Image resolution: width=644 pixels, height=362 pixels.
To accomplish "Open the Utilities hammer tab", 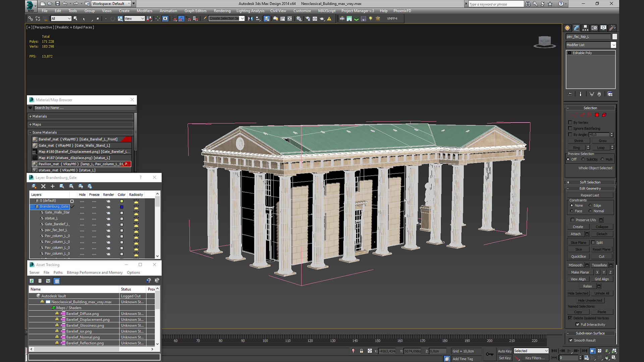I will [612, 28].
